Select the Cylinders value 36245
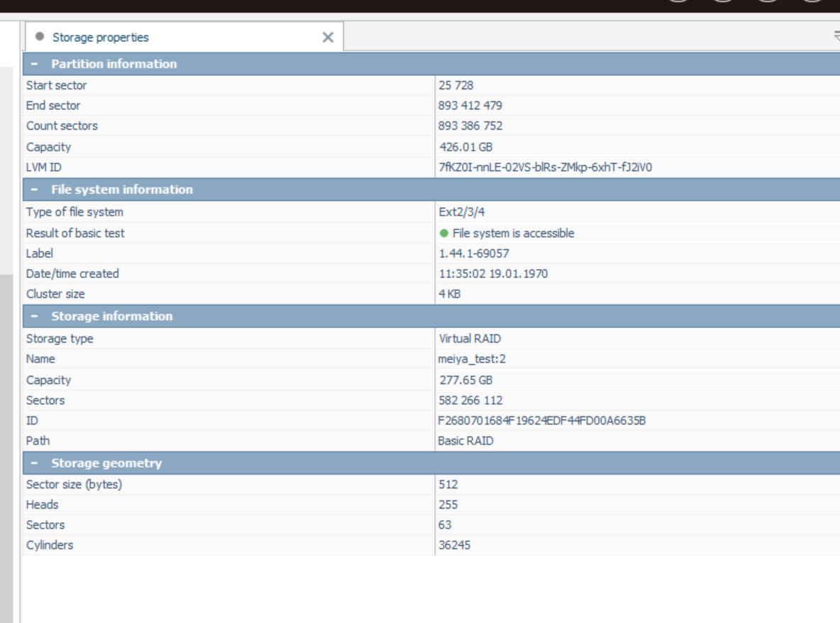The height and width of the screenshot is (623, 840). 454,546
